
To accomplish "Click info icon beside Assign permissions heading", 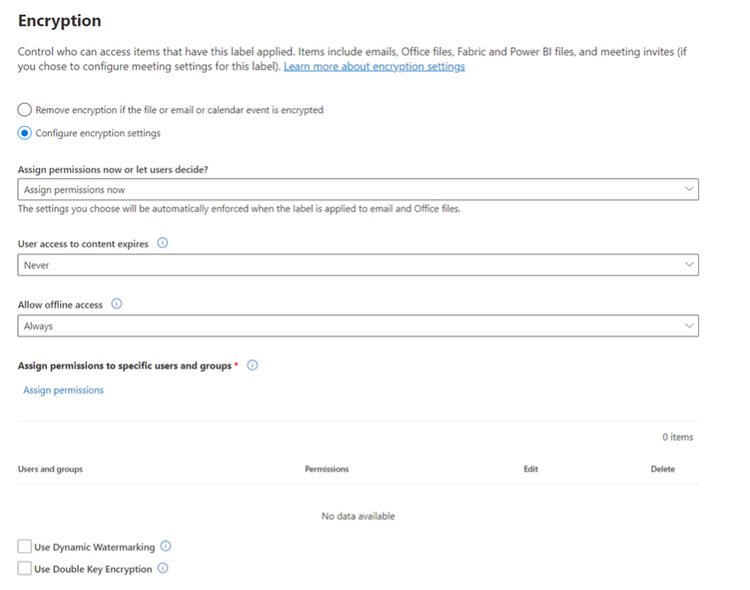I will 252,365.
